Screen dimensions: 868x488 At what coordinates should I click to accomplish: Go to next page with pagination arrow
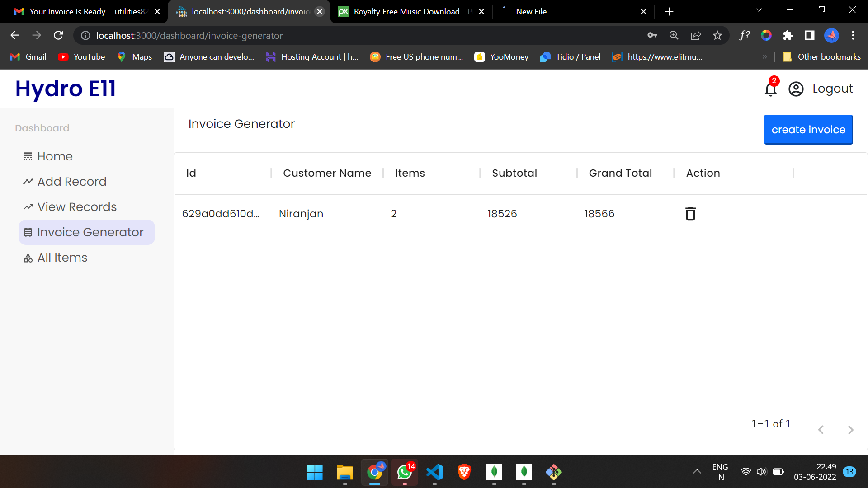[x=851, y=430]
